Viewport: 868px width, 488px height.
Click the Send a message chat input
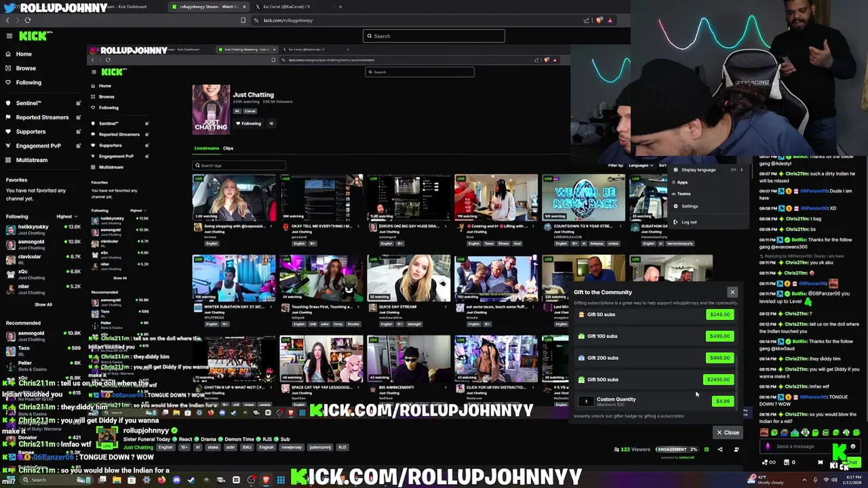click(809, 447)
